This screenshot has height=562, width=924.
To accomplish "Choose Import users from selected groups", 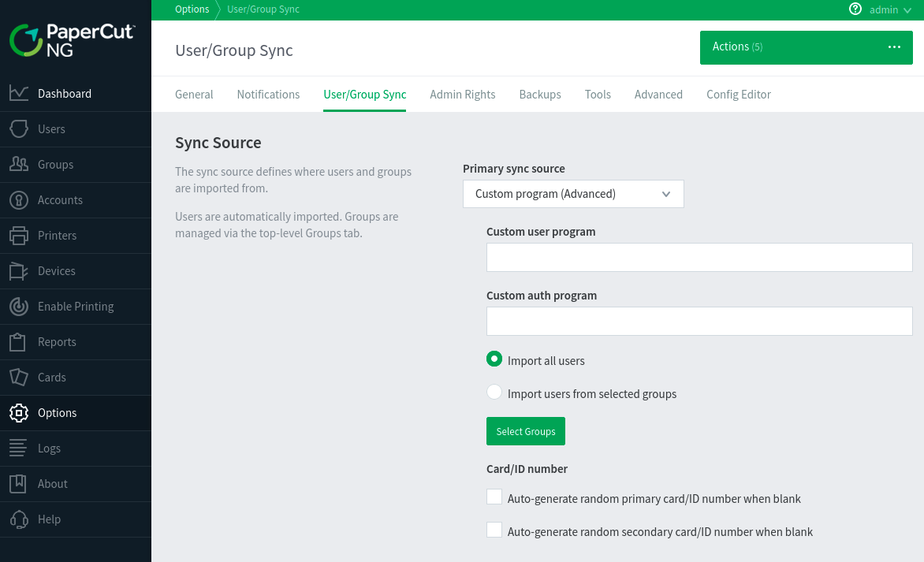I will 494,392.
